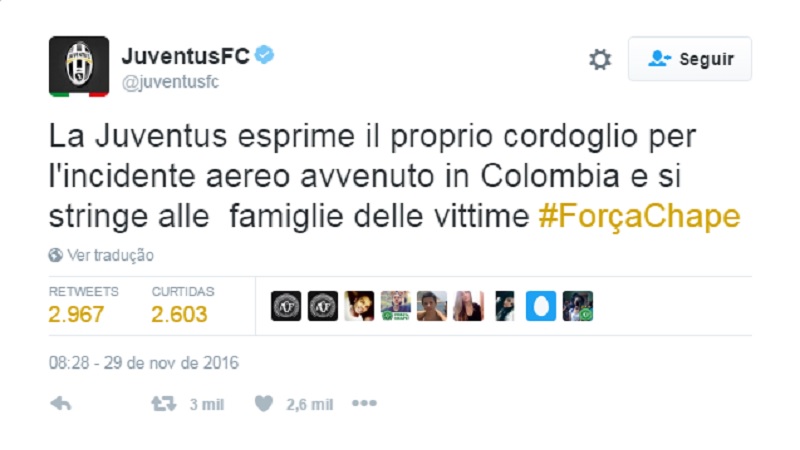Open the last liker avatar in row
The width and height of the screenshot is (800, 450).
tap(578, 306)
